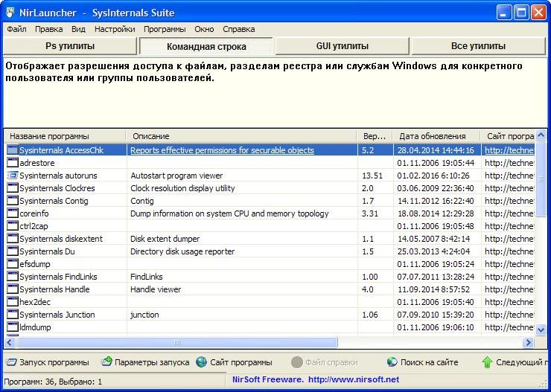
Task: Click the vertical scrollbar thumb
Action: [541, 179]
